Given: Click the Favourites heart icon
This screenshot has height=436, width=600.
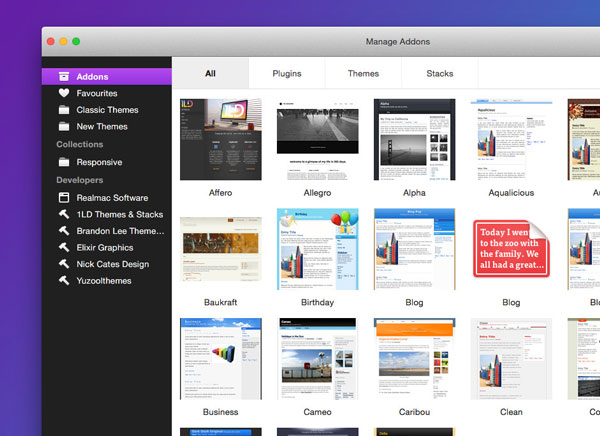Looking at the screenshot, I should 64,93.
